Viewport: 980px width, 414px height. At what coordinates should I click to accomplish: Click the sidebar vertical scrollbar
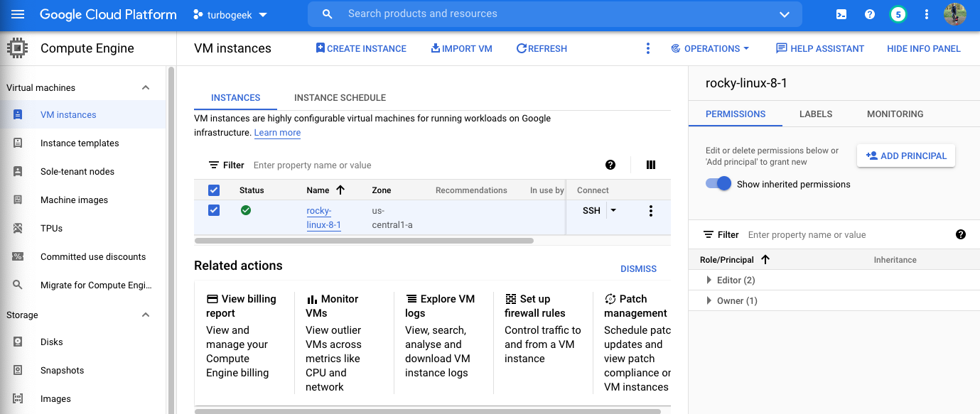[171, 240]
